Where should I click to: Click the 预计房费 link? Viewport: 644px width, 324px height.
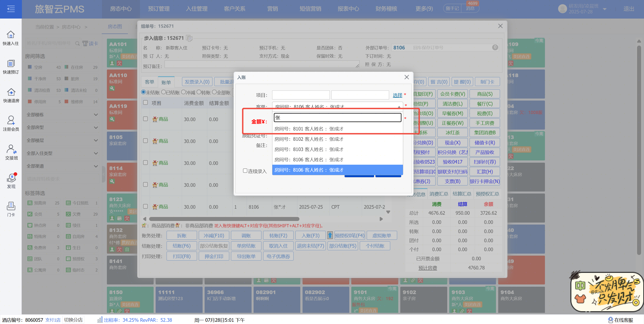428,268
